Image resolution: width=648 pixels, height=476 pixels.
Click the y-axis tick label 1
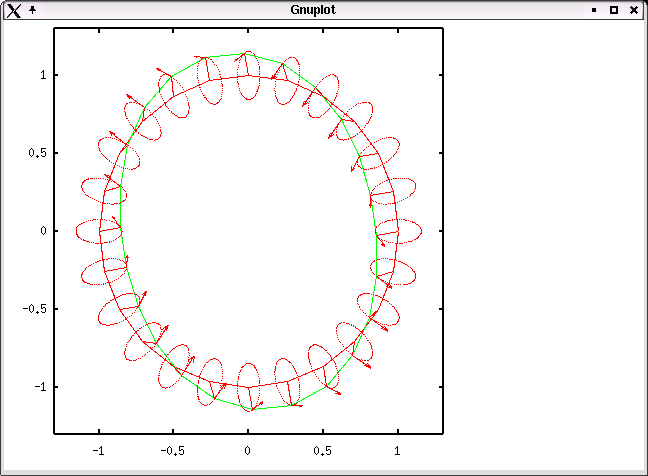tap(42, 75)
